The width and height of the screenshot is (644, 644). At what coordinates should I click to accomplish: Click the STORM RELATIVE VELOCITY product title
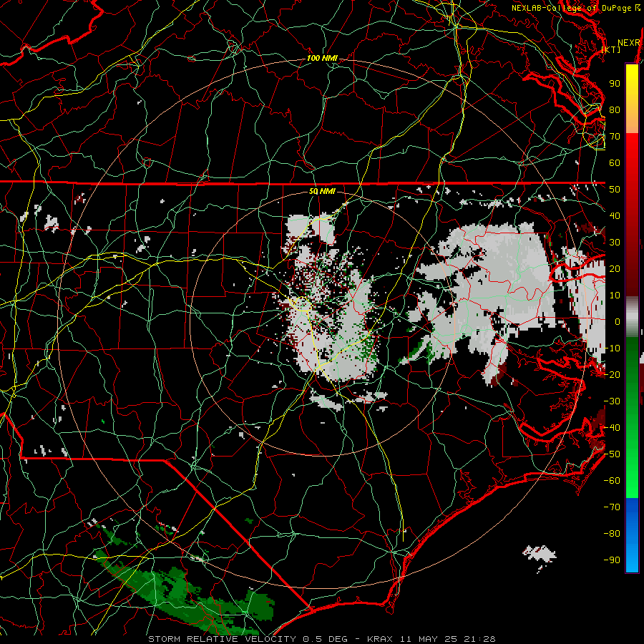pyautogui.click(x=222, y=639)
